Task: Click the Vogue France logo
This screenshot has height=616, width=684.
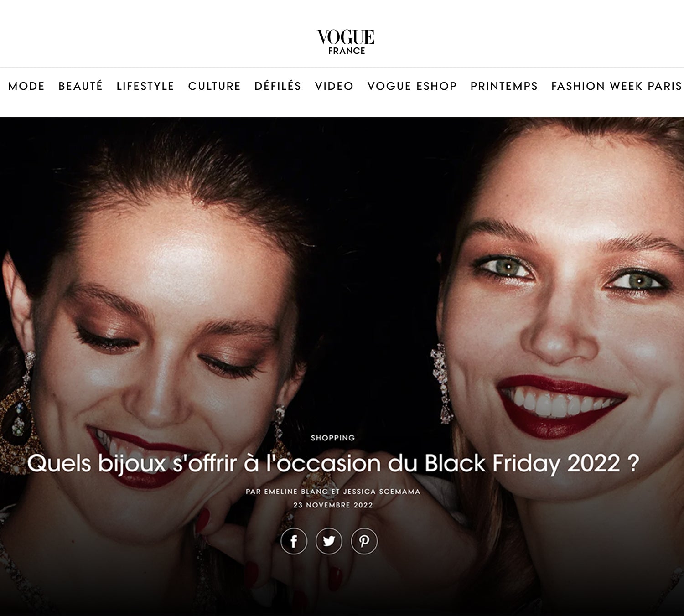Action: (346, 42)
